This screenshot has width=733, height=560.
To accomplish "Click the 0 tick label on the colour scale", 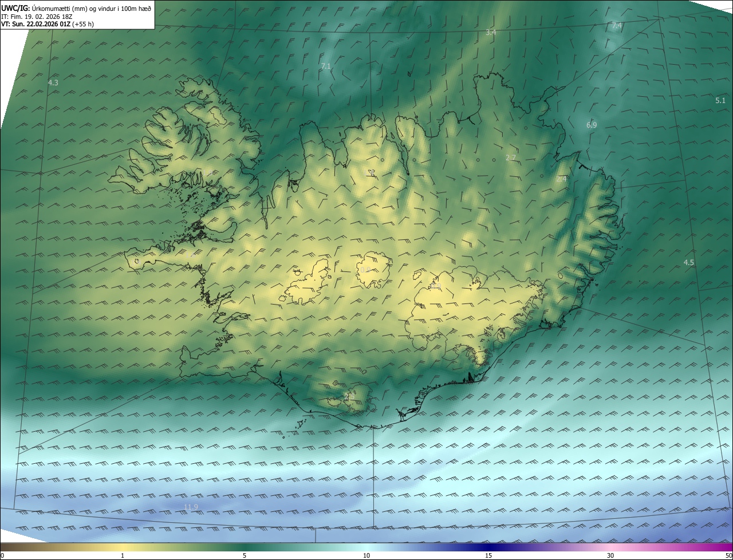I will pyautogui.click(x=2, y=555).
